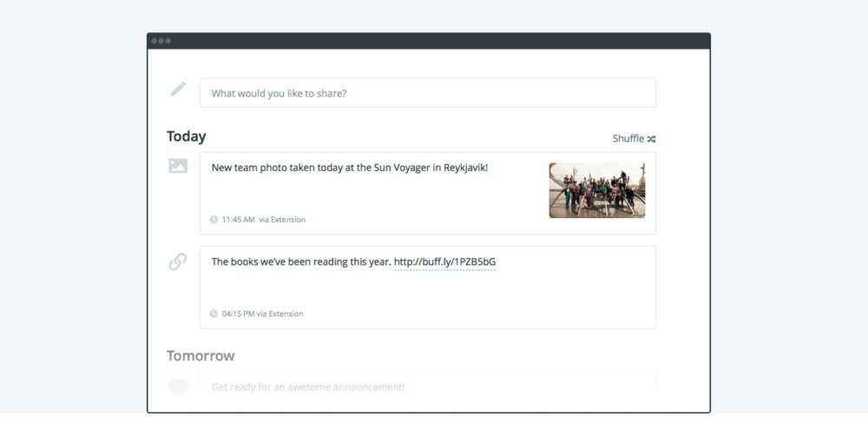This screenshot has width=868, height=437.
Task: Click the Today section heading
Action: click(186, 136)
